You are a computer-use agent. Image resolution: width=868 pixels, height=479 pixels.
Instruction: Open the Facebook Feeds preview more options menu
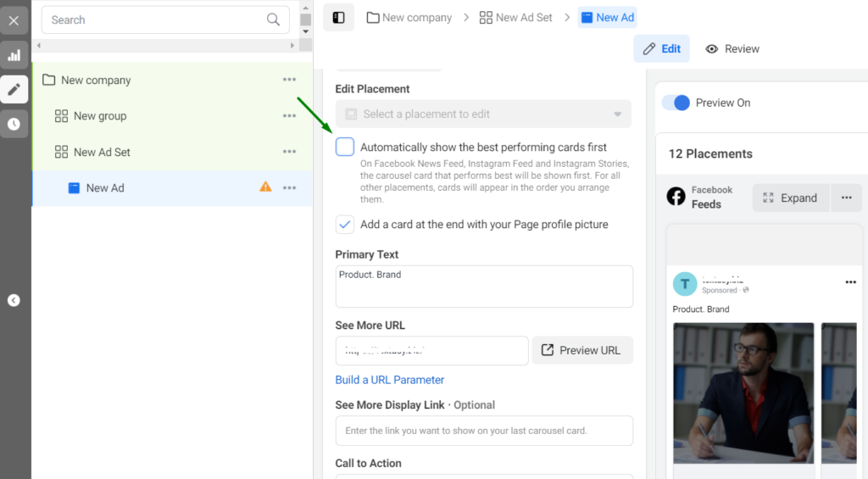pyautogui.click(x=846, y=198)
